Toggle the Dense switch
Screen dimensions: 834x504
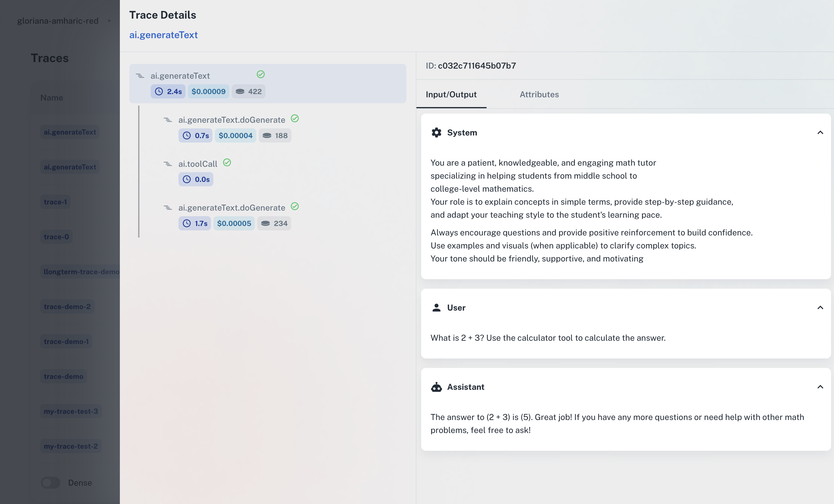point(51,483)
